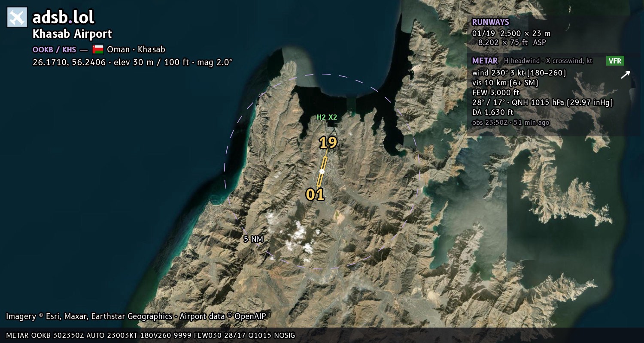The height and width of the screenshot is (343, 644).
Task: Click the vis 10 km visibility line
Action: 505,83
